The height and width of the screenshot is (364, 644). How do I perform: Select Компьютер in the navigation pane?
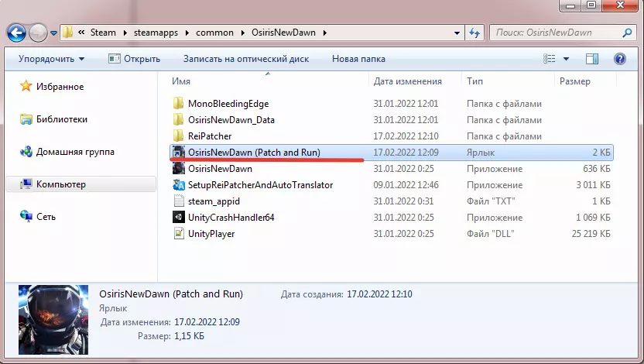[x=61, y=184]
